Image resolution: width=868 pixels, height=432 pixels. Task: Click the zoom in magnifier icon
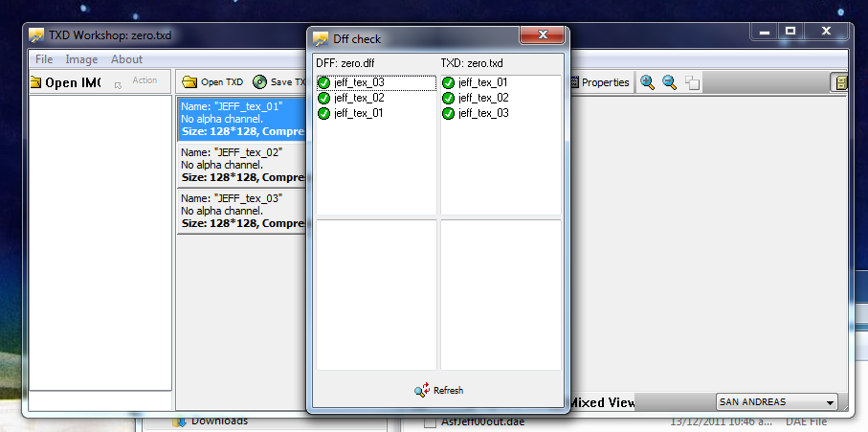[x=647, y=82]
